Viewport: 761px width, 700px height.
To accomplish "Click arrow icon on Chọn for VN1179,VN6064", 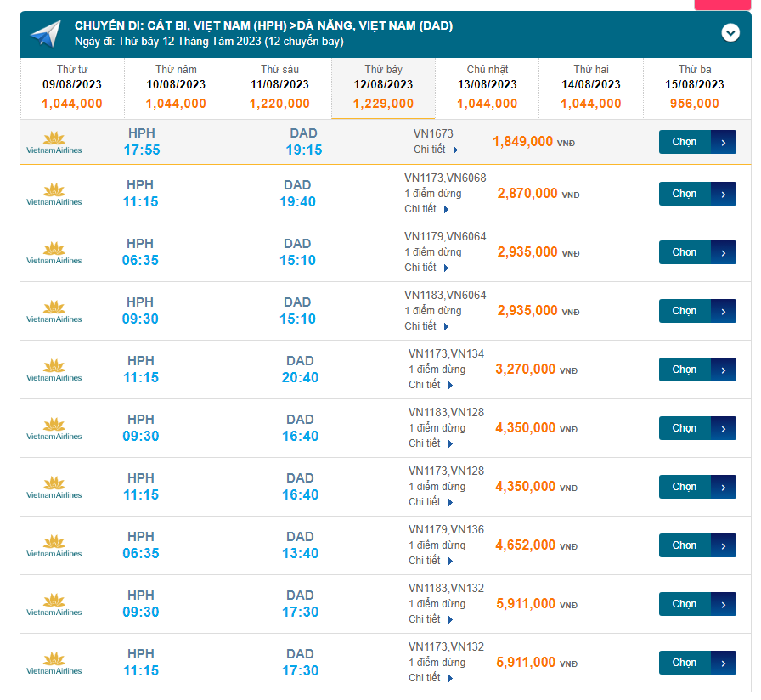I will (724, 252).
